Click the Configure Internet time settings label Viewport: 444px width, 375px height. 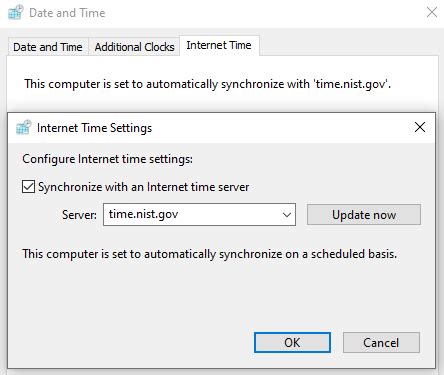[107, 159]
